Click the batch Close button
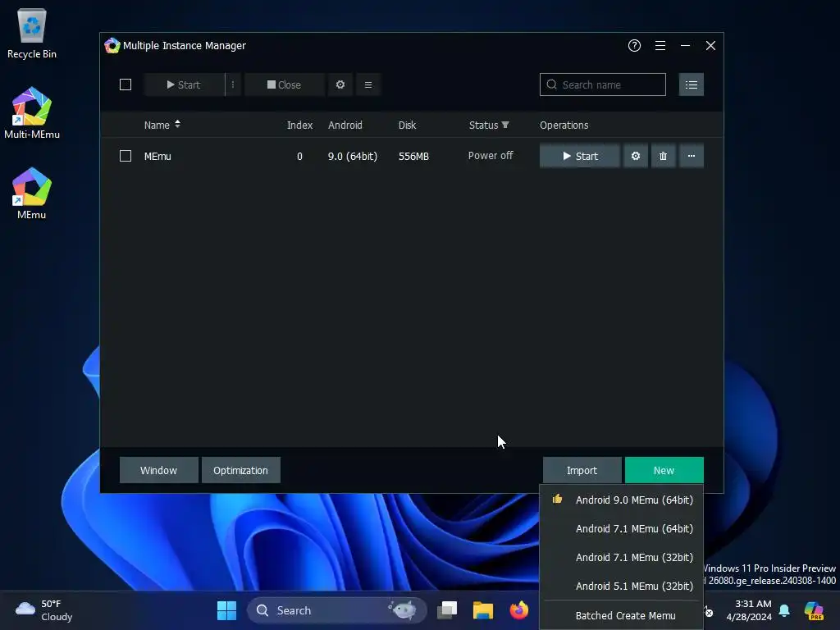The height and width of the screenshot is (630, 840). coord(284,84)
